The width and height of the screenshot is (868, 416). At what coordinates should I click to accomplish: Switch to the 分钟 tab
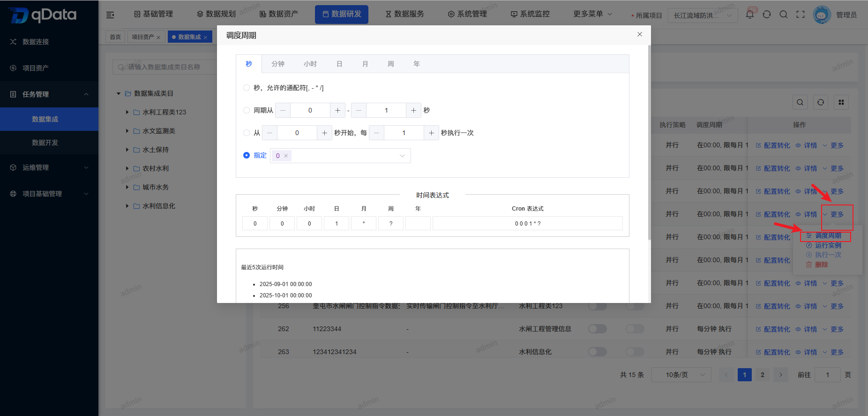(278, 64)
